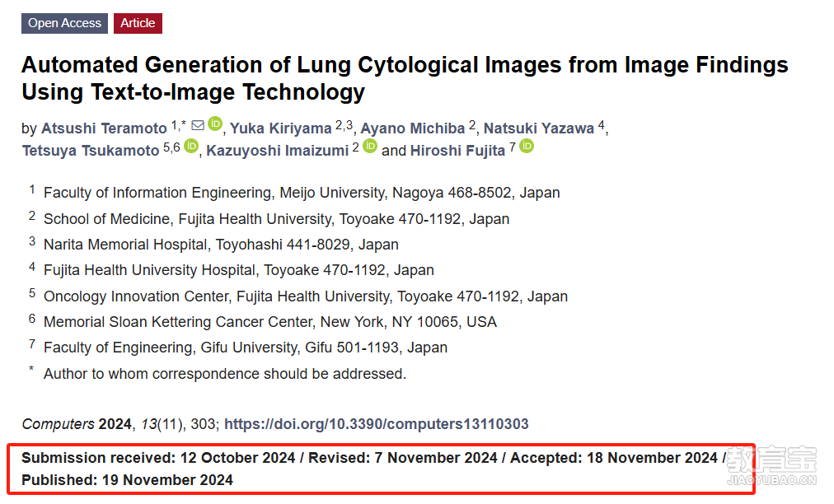Screen dimensions: 834x504
Task: Click the Meijo University affiliation line
Action: click(302, 193)
